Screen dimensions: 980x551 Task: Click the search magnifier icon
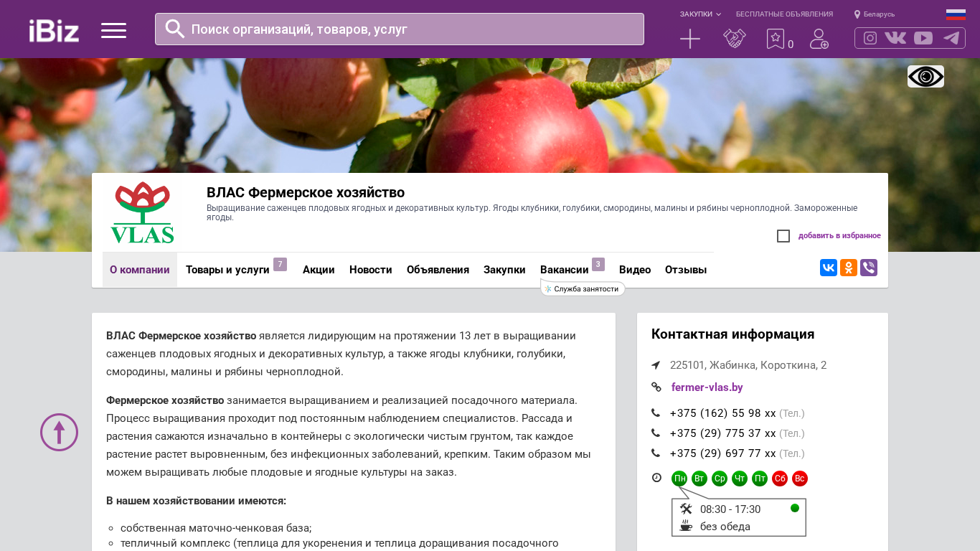pyautogui.click(x=175, y=29)
